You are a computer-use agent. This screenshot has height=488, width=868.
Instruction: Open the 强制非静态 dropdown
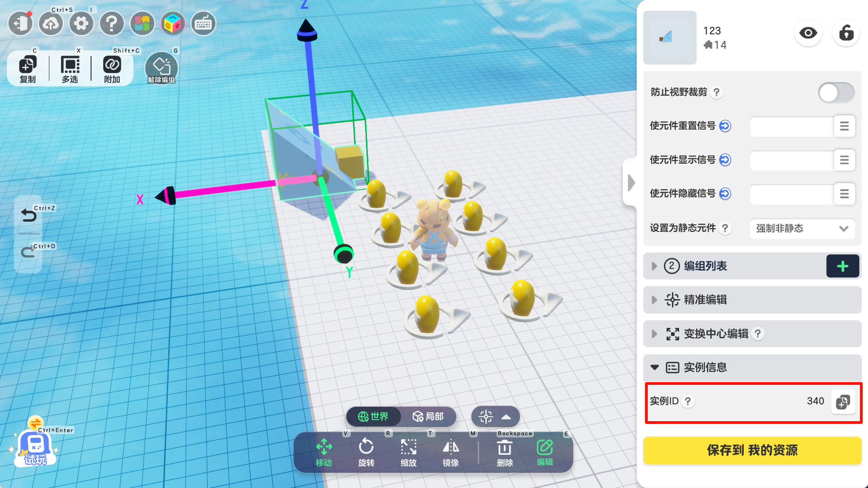(x=802, y=228)
